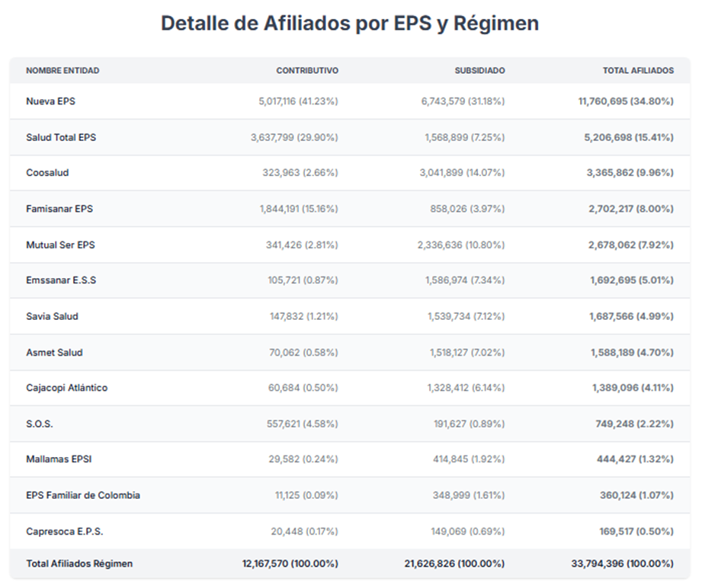This screenshot has width=702, height=588.
Task: Select the S.O.S. entity name
Action: point(40,423)
